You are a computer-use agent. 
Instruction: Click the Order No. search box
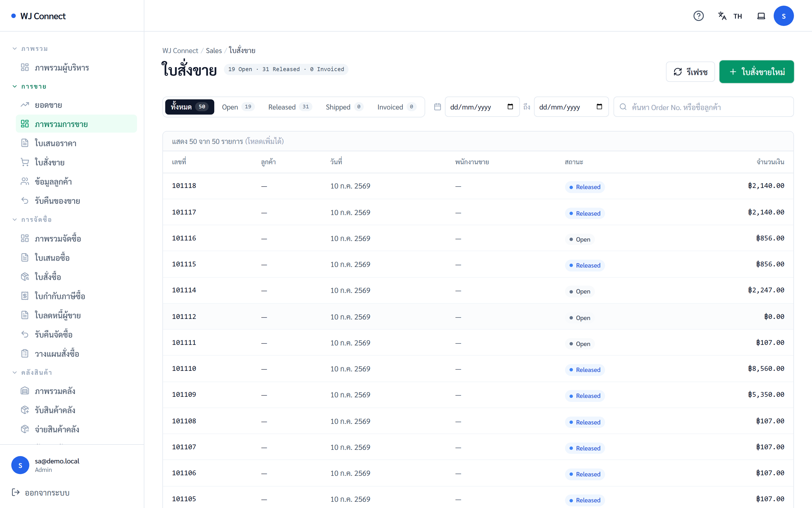click(x=703, y=107)
